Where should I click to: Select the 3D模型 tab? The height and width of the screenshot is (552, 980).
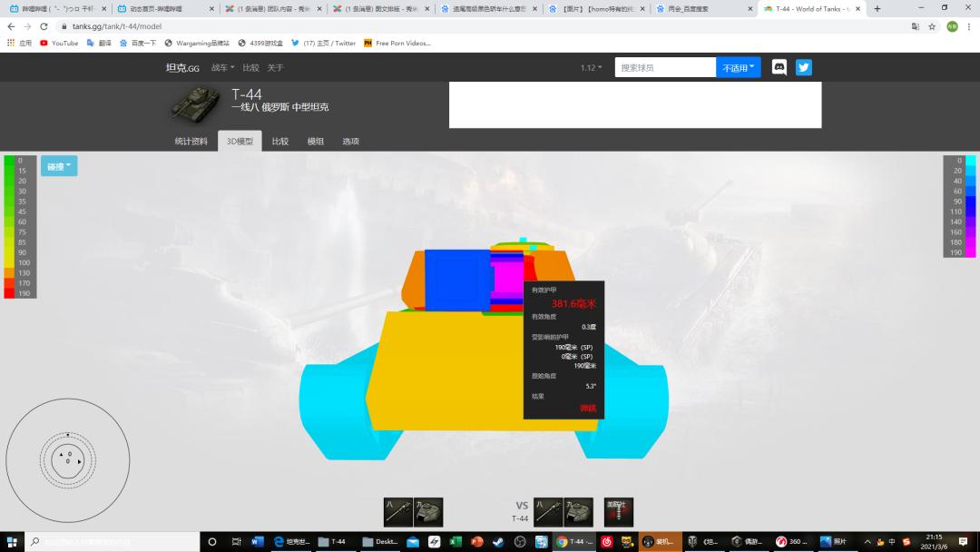240,142
